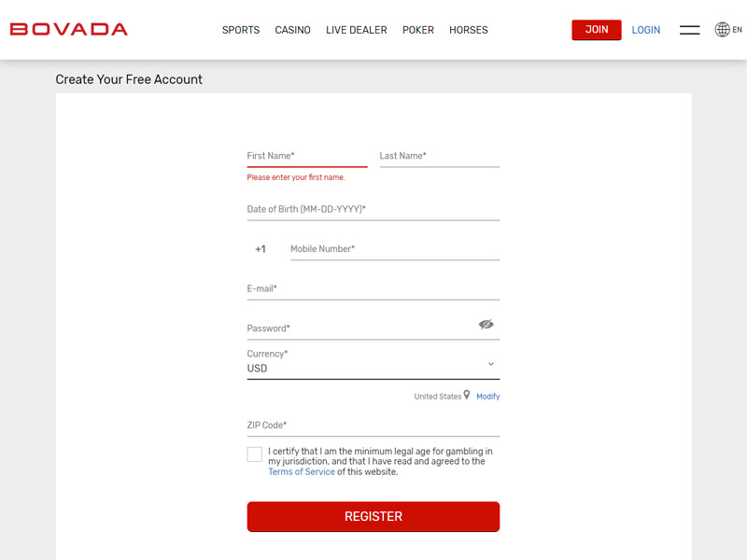
Task: Click the globe language icon
Action: [722, 30]
